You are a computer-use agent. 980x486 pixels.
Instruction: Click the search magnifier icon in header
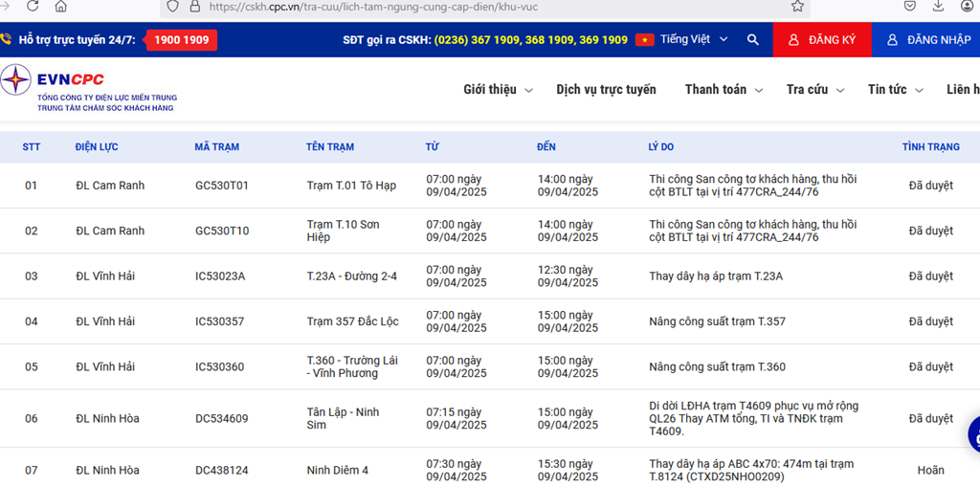click(x=753, y=40)
